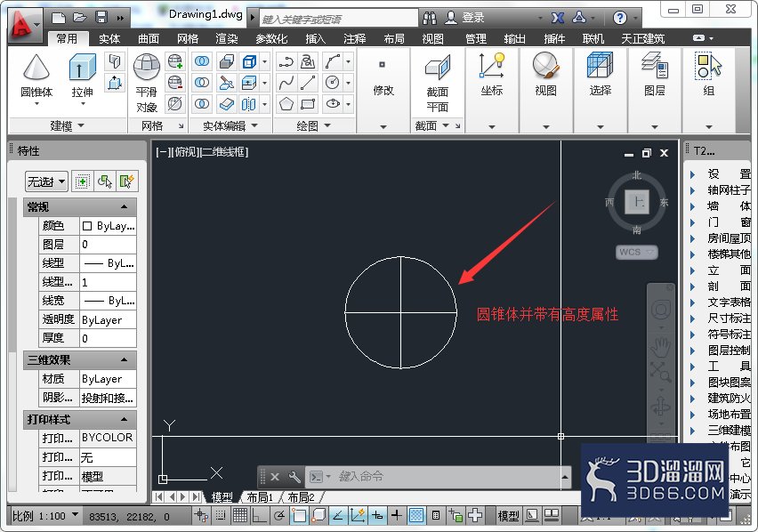Select the Helix drawing tool

[308, 61]
